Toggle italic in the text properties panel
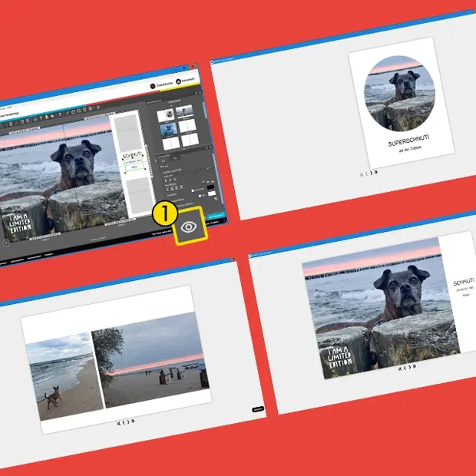The width and height of the screenshot is (476, 476). [170, 180]
